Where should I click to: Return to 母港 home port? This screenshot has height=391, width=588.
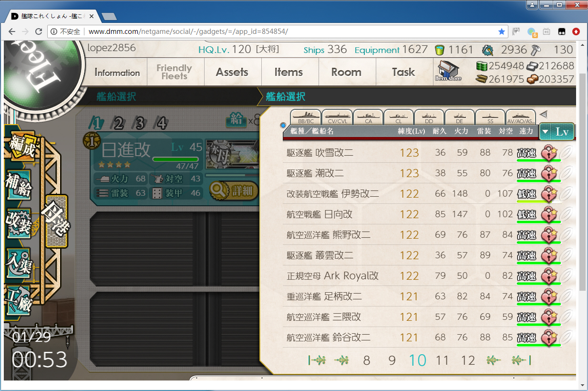[x=56, y=221]
